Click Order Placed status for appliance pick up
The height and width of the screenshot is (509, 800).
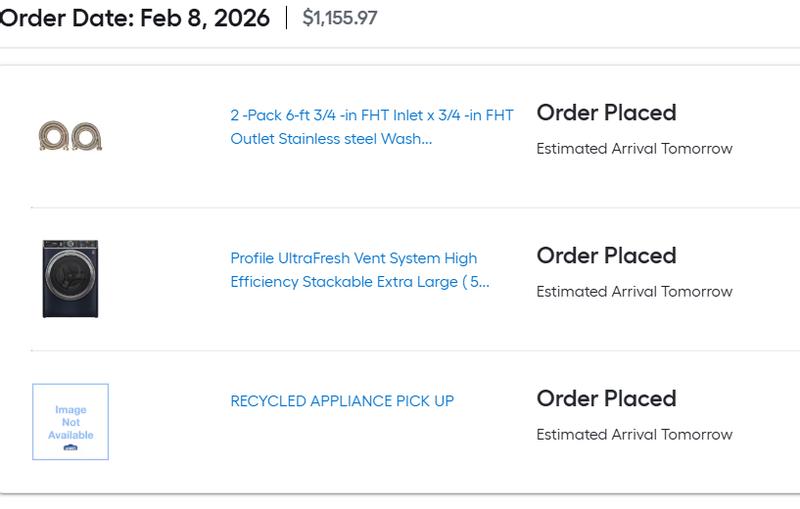click(x=606, y=399)
